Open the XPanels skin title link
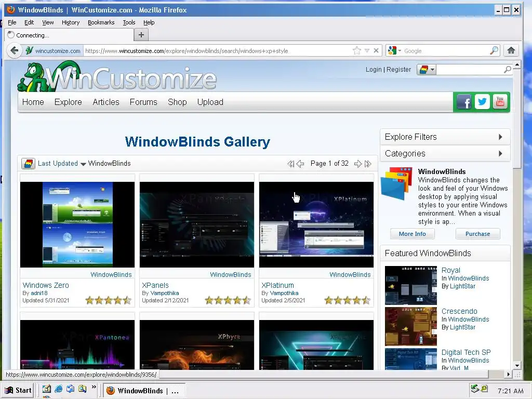The height and width of the screenshot is (399, 532). [x=155, y=285]
